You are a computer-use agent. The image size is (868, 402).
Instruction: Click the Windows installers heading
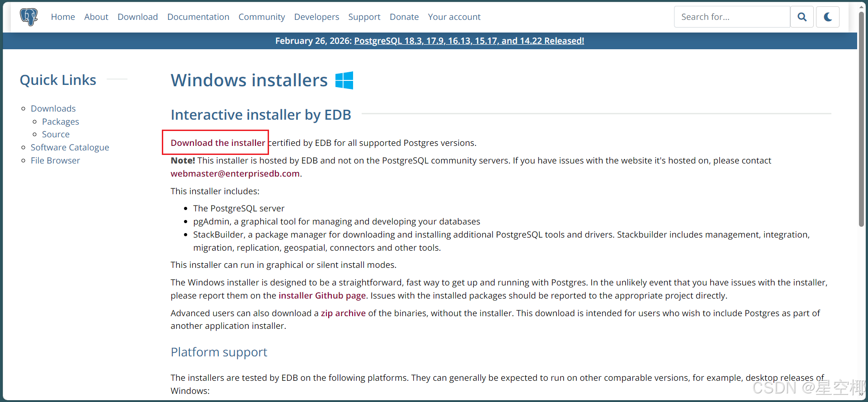pyautogui.click(x=249, y=80)
